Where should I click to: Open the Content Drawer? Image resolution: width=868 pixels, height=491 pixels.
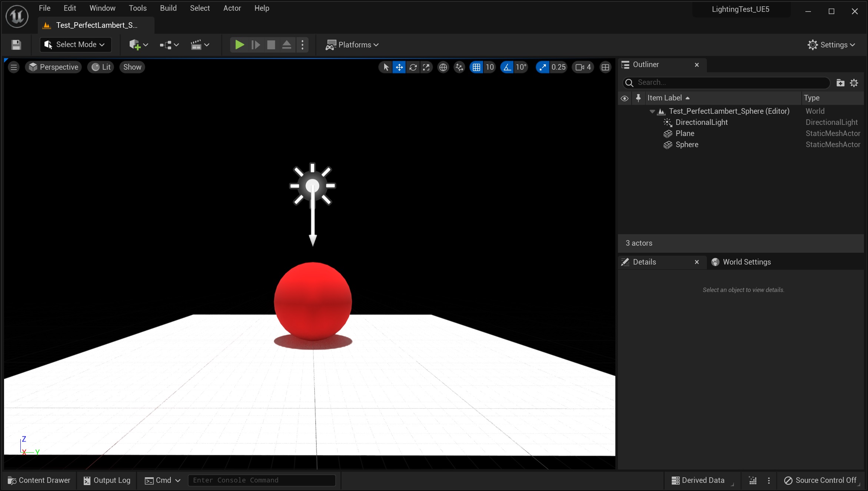(x=39, y=480)
